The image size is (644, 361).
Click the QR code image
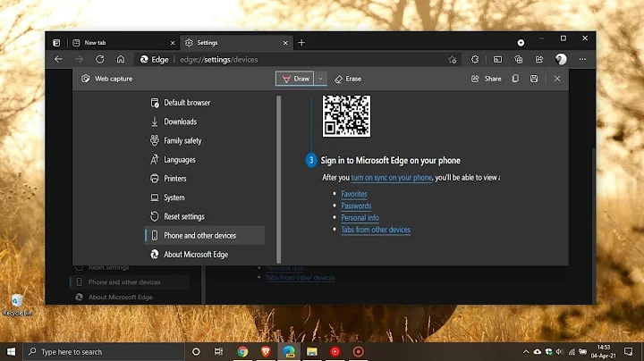pos(346,116)
